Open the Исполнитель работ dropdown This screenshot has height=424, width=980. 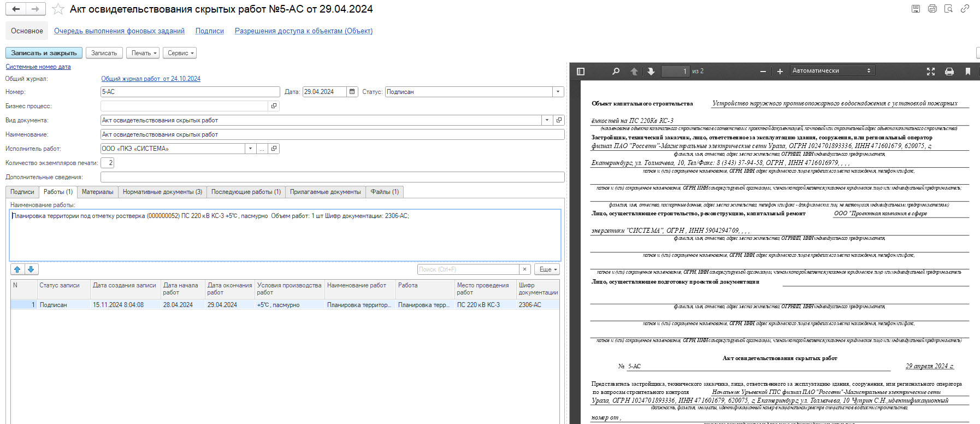250,149
